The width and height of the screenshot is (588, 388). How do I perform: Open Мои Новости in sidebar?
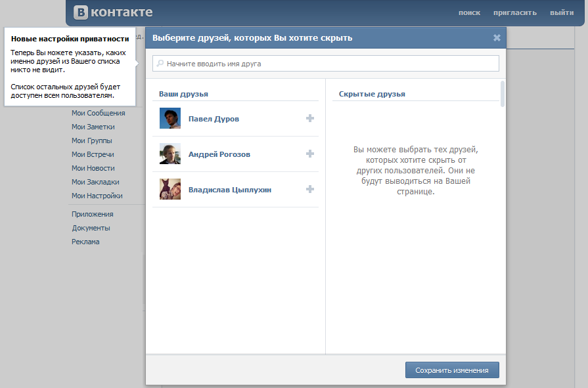pos(93,168)
